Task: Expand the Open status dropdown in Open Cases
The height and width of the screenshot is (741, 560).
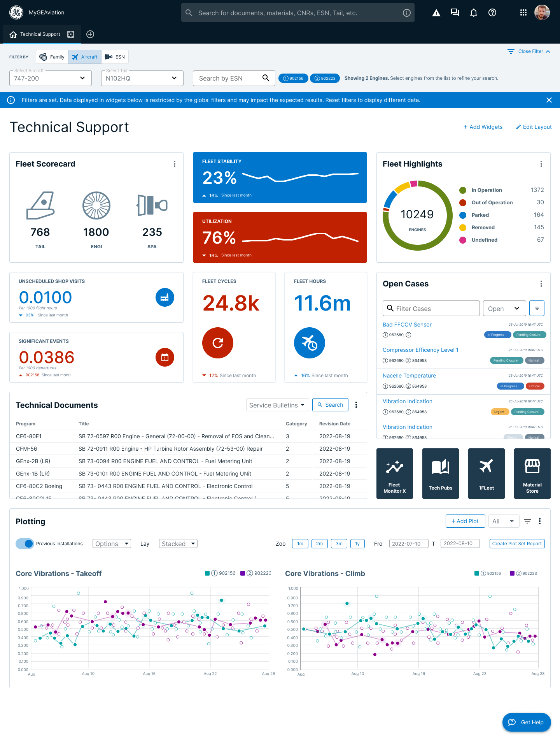Action: tap(504, 309)
